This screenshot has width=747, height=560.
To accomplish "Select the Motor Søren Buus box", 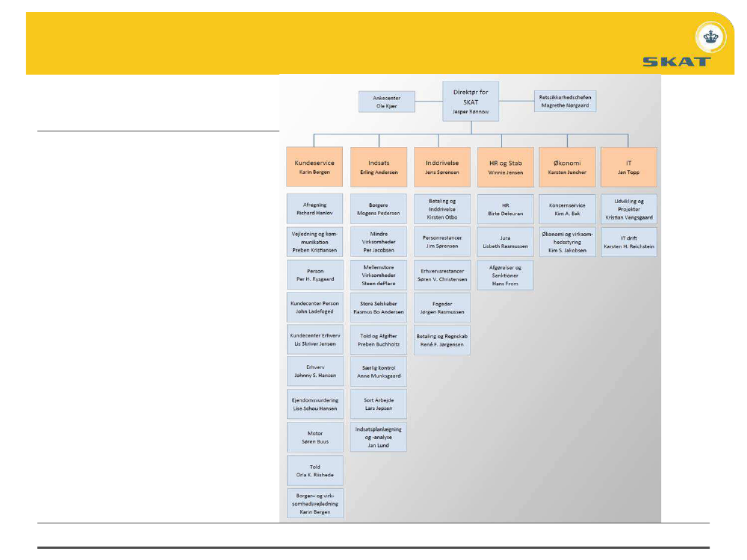I will [315, 437].
